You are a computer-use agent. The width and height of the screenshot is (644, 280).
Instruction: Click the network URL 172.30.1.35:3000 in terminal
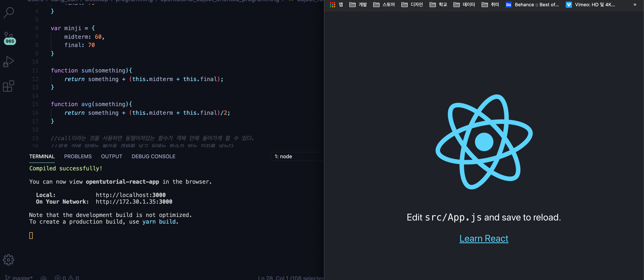(x=134, y=202)
